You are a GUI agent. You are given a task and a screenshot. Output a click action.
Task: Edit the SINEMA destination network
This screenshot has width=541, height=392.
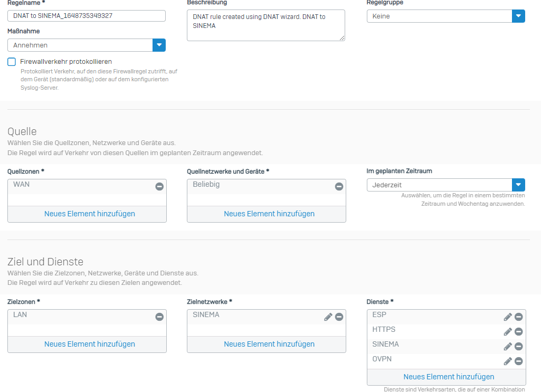pyautogui.click(x=328, y=317)
